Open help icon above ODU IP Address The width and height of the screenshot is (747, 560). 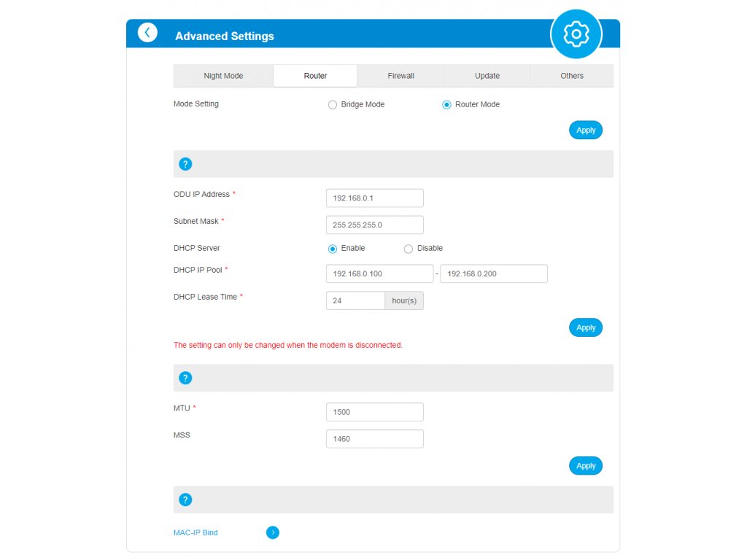click(x=185, y=164)
